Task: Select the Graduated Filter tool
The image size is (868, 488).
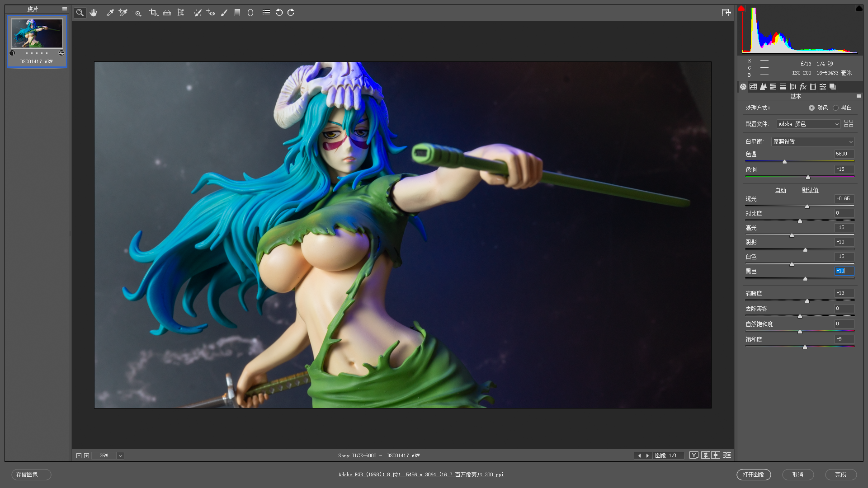Action: pos(237,13)
